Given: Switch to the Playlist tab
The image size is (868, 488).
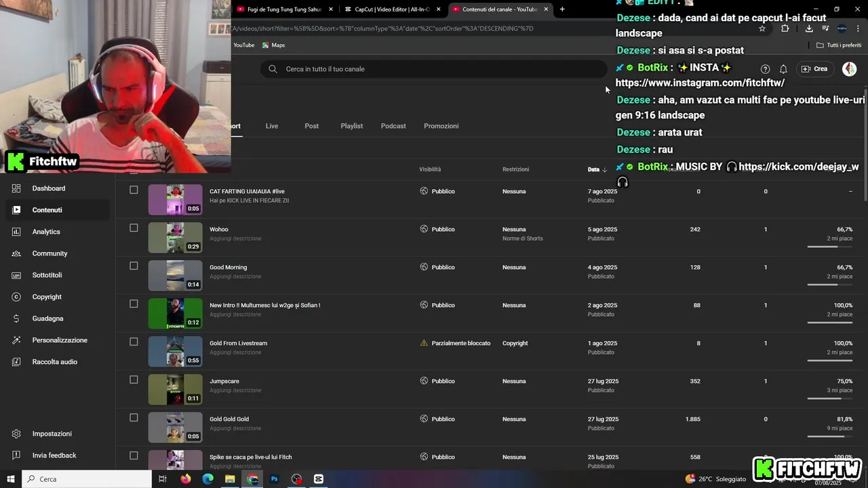Looking at the screenshot, I should (x=352, y=126).
